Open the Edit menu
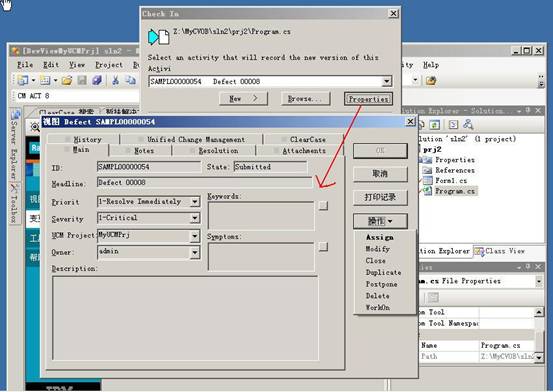Viewport: 553px width, 392px height. [51, 65]
